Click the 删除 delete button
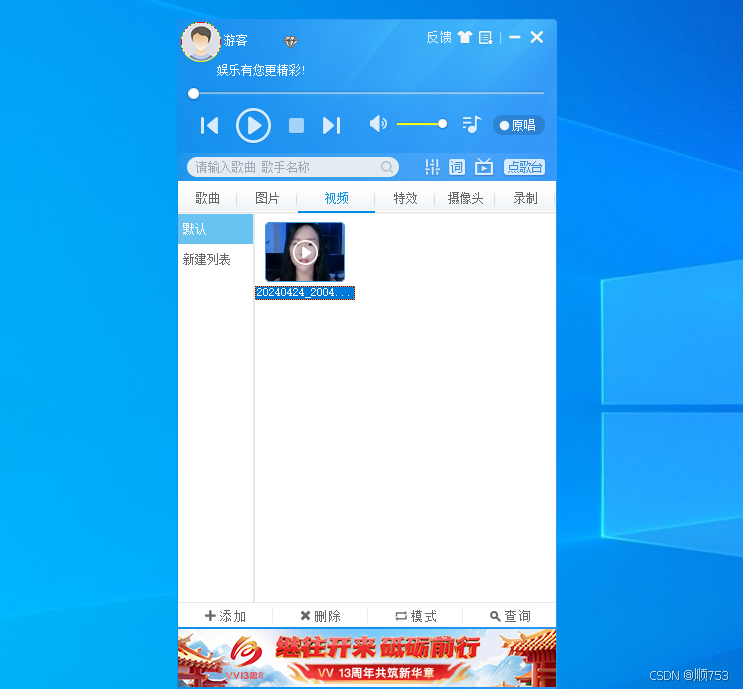Viewport: 743px width, 689px height. [x=320, y=616]
